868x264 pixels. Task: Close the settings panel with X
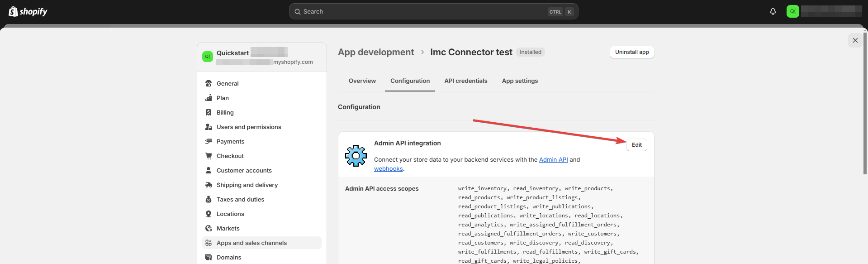tap(855, 40)
